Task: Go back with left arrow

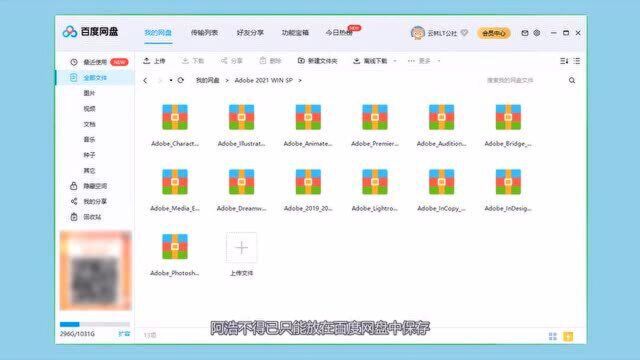Action: tap(145, 80)
